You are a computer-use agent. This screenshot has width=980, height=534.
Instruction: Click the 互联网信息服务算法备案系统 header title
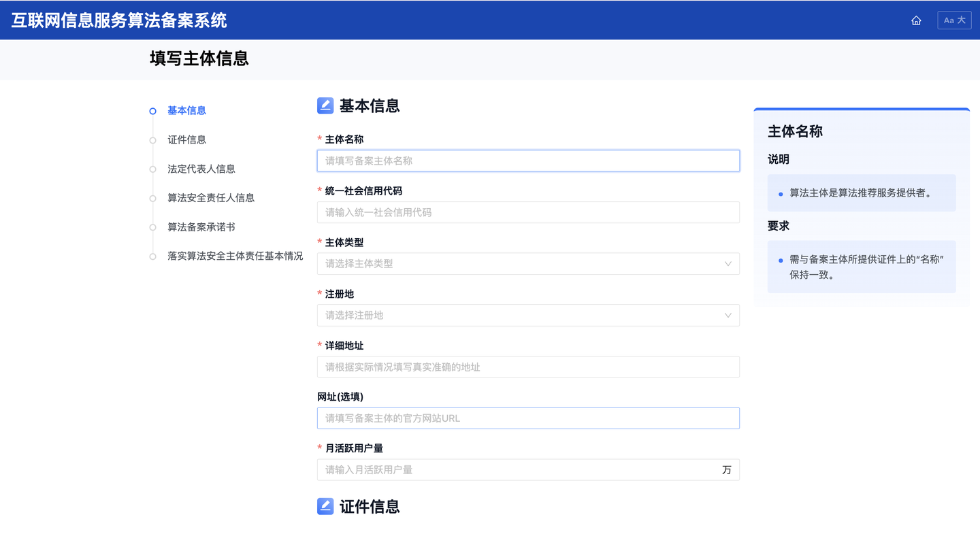pyautogui.click(x=119, y=20)
